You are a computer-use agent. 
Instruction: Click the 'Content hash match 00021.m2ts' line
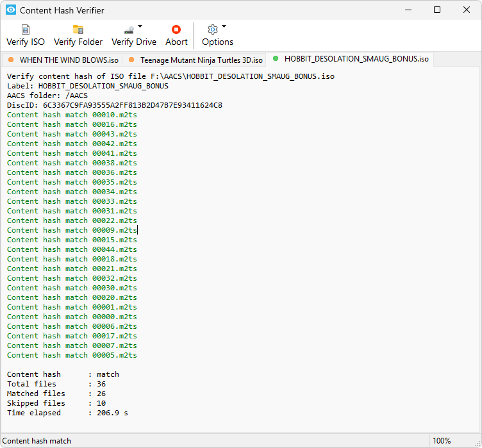[x=72, y=269]
